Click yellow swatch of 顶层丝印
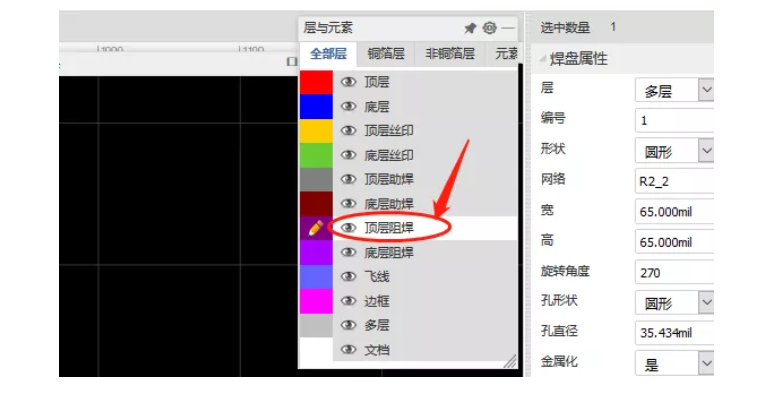The height and width of the screenshot is (409, 757). coord(316,131)
